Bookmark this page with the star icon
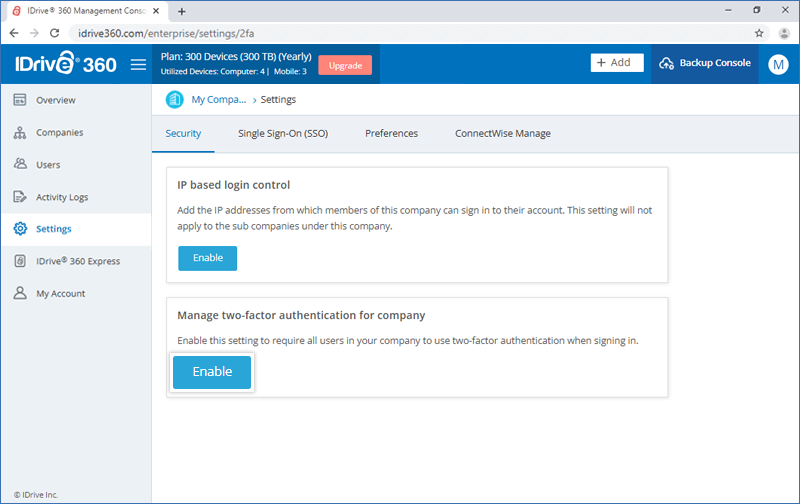This screenshot has height=504, width=800. [x=759, y=33]
